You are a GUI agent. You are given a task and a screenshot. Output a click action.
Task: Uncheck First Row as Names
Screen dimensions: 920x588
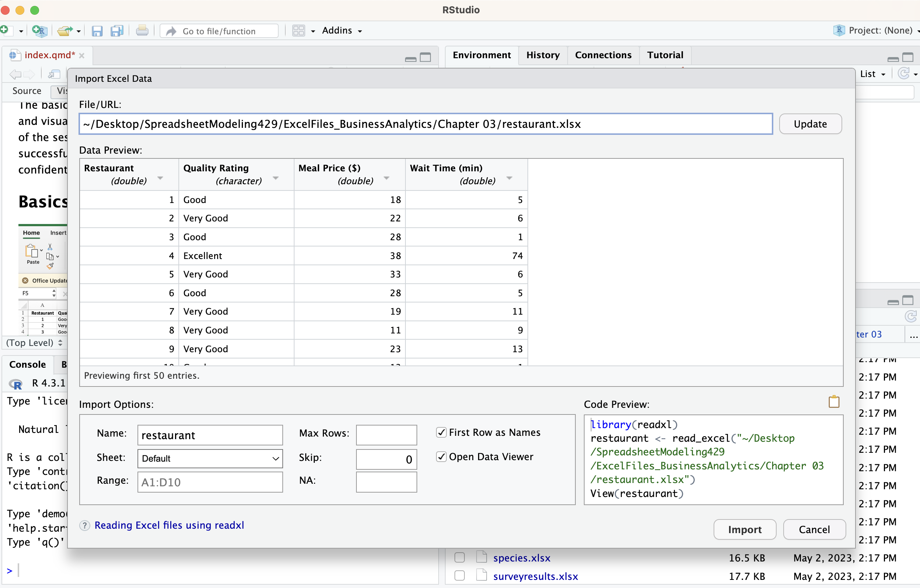point(441,432)
